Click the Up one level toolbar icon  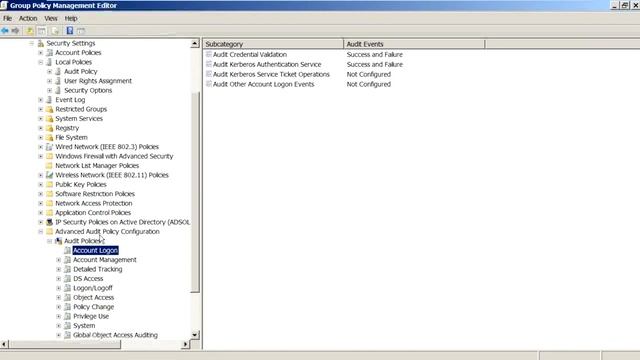click(x=30, y=31)
